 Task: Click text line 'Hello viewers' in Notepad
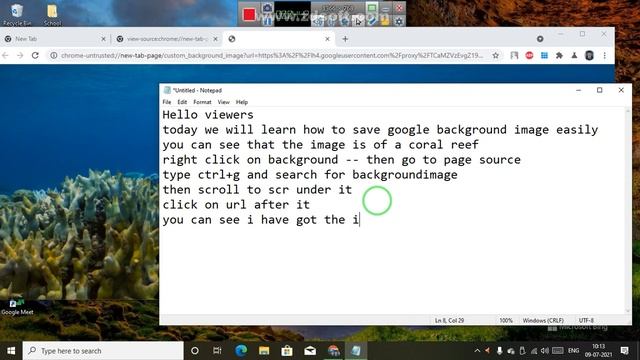pyautogui.click(x=208, y=115)
